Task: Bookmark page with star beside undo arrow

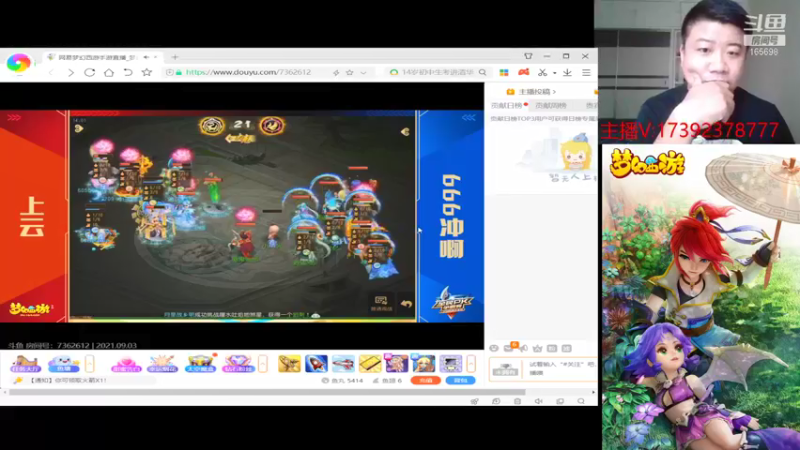Action: 147,72
